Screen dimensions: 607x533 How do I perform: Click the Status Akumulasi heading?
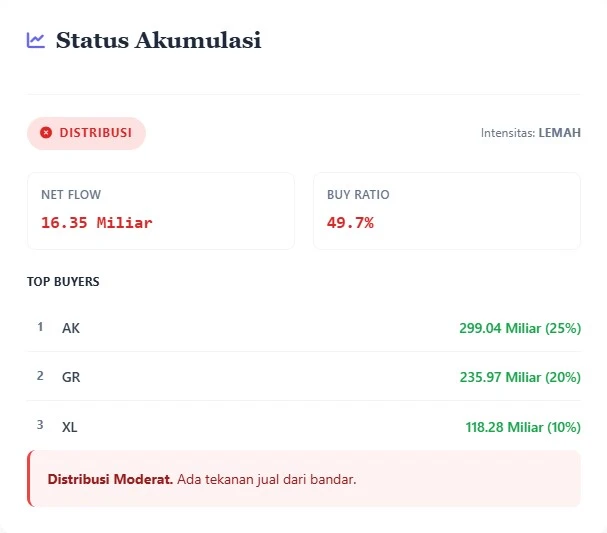pos(158,40)
